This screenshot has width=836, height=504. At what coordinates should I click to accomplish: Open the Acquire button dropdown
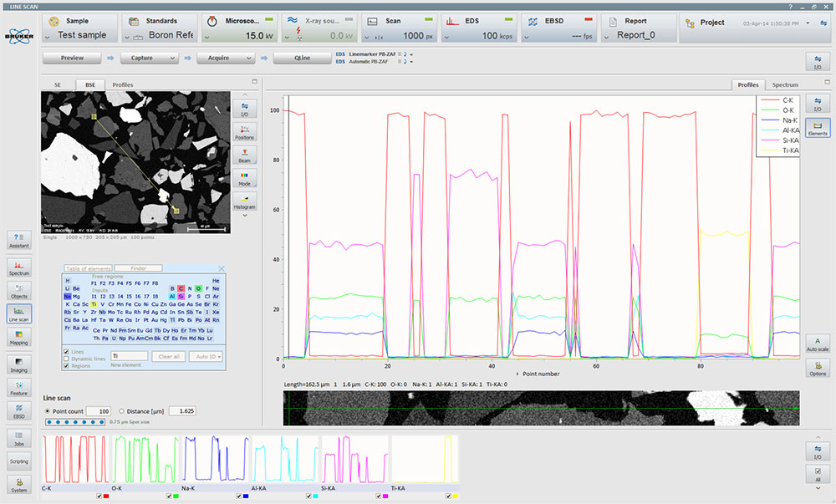249,58
